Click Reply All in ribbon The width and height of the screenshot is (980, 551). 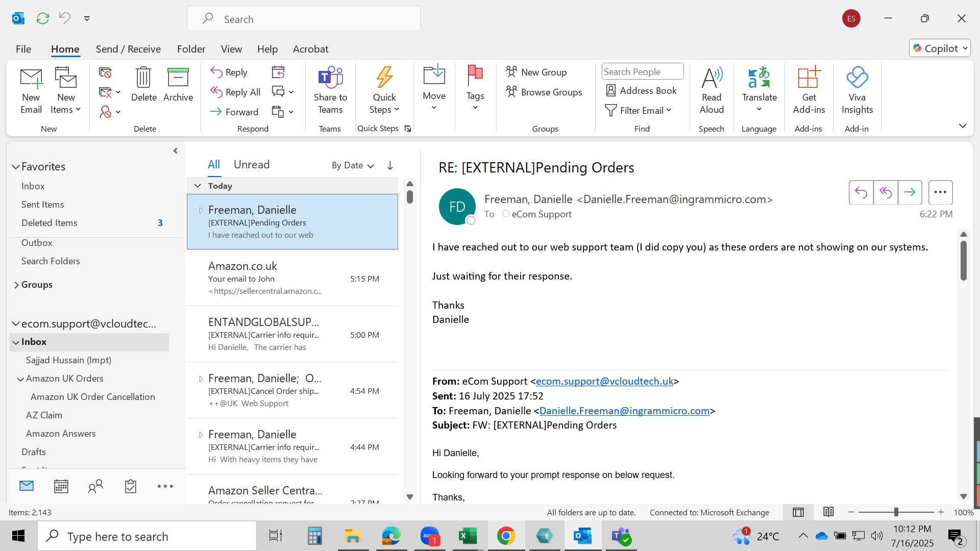[x=235, y=92]
